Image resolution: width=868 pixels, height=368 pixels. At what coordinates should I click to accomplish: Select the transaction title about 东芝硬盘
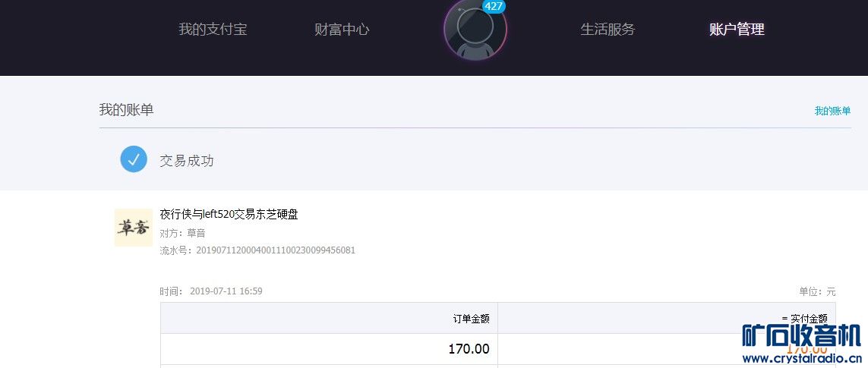coord(229,215)
